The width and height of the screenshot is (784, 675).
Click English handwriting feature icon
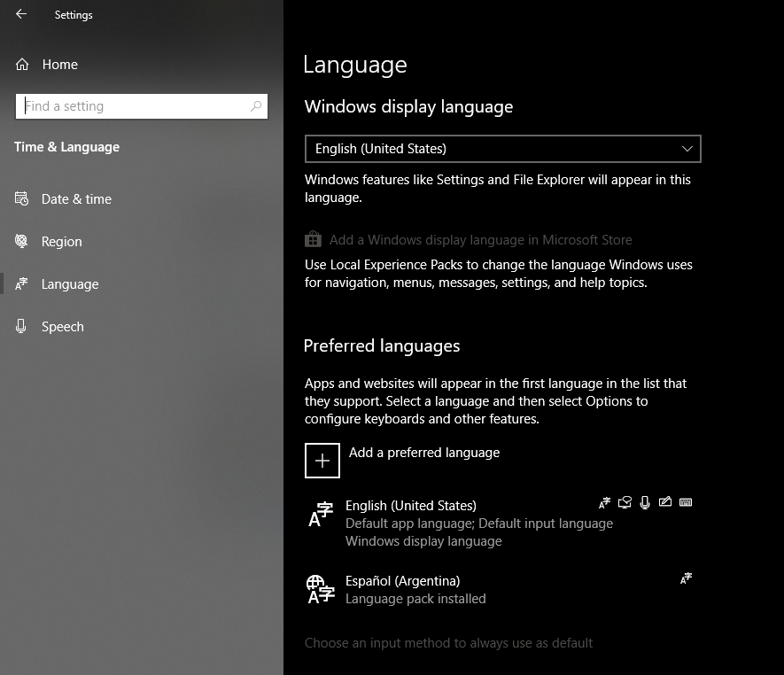(x=665, y=502)
